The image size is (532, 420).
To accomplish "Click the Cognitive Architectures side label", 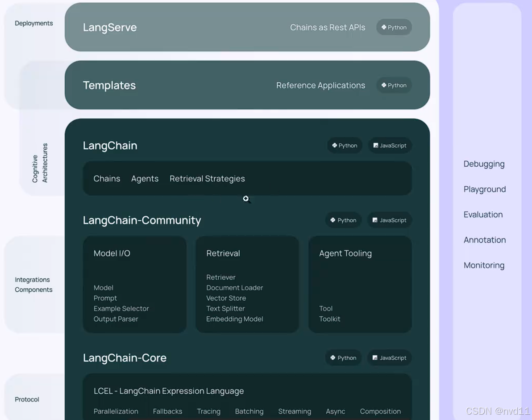I will tap(40, 163).
